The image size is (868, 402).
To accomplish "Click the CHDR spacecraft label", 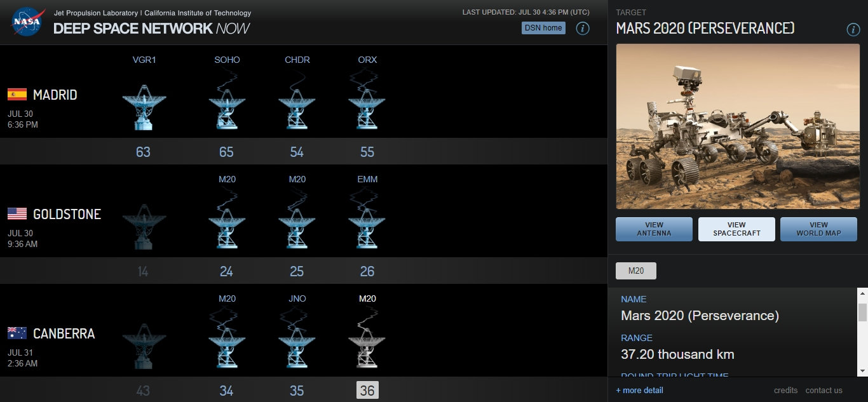I will [x=297, y=60].
